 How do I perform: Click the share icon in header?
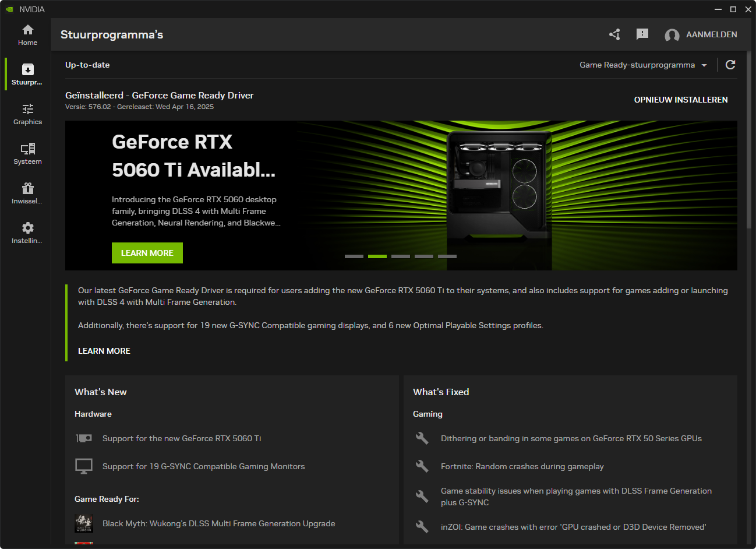coord(614,34)
